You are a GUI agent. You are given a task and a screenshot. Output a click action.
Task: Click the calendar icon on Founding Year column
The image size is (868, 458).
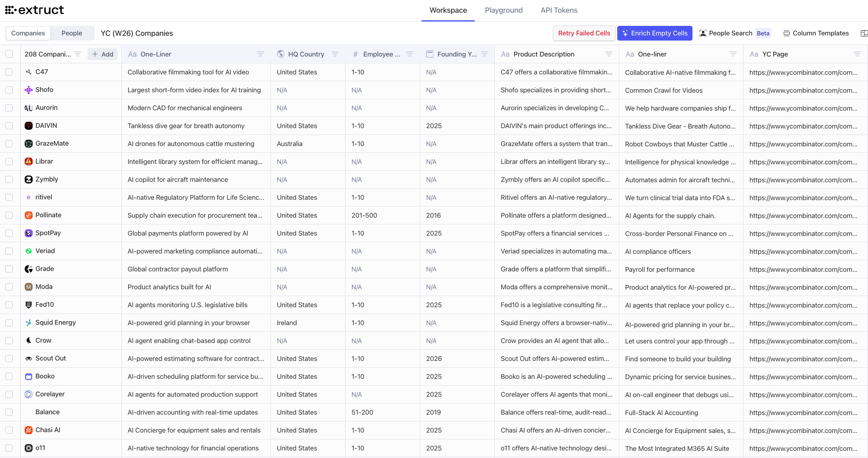(x=430, y=54)
